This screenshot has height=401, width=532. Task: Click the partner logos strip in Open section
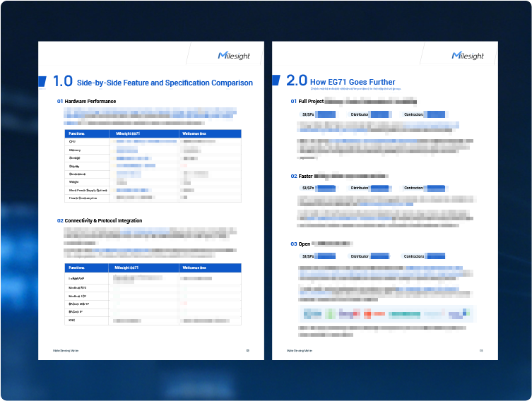(387, 314)
